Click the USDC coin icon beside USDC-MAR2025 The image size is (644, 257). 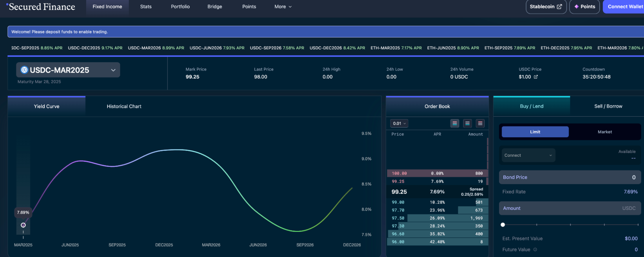point(24,70)
